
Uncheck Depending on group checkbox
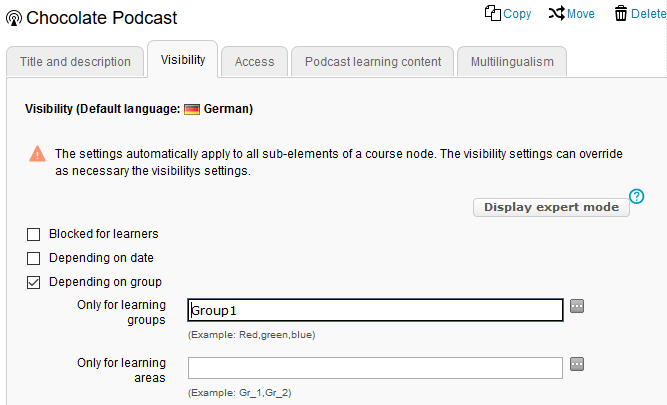click(x=34, y=282)
